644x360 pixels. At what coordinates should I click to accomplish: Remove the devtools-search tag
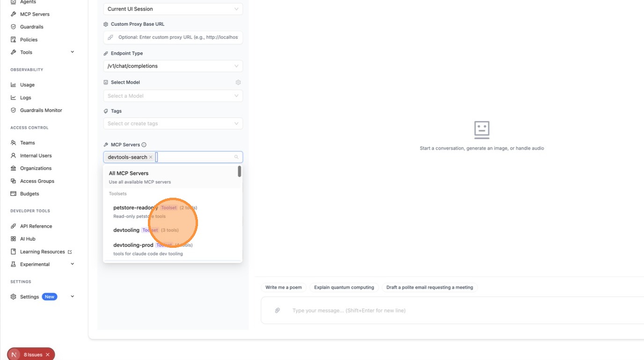[x=151, y=157]
